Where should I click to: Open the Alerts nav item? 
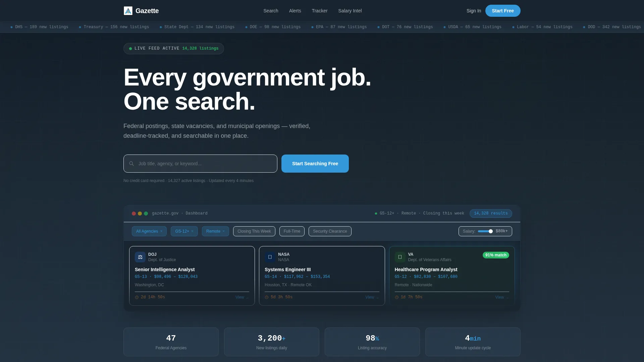(x=295, y=11)
